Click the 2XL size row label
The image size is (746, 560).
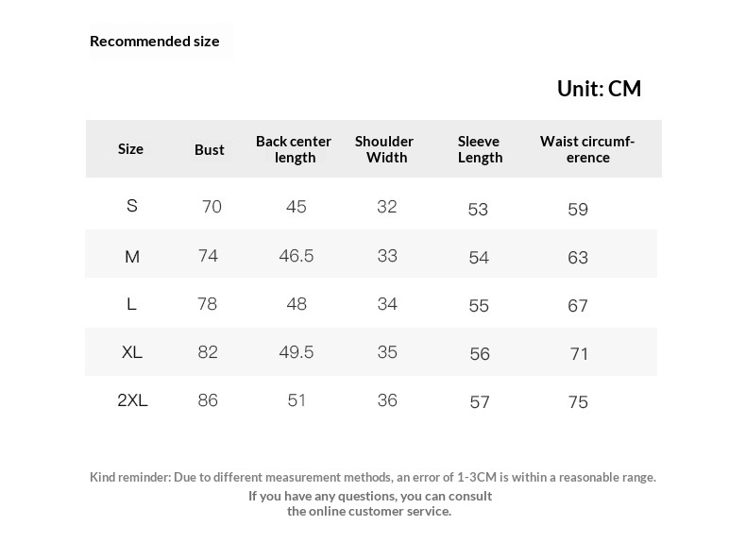tap(132, 400)
